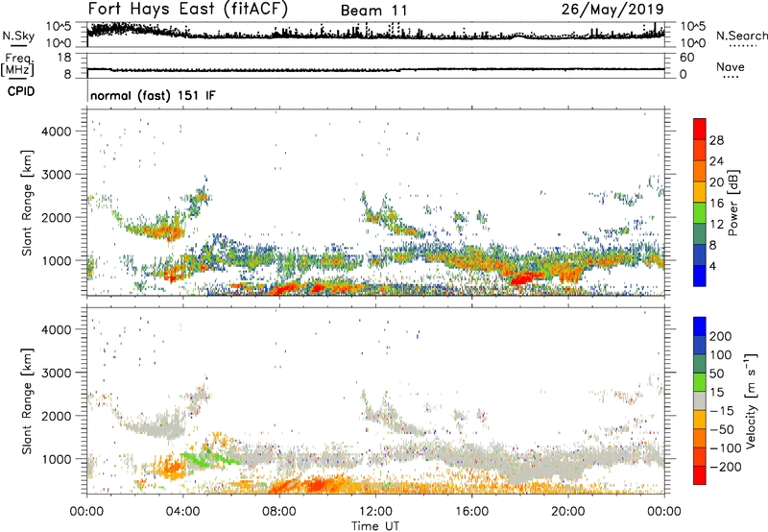The width and height of the screenshot is (768, 532).
Task: Click the 'Freq. [MHz]' label
Action: pyautogui.click(x=17, y=64)
